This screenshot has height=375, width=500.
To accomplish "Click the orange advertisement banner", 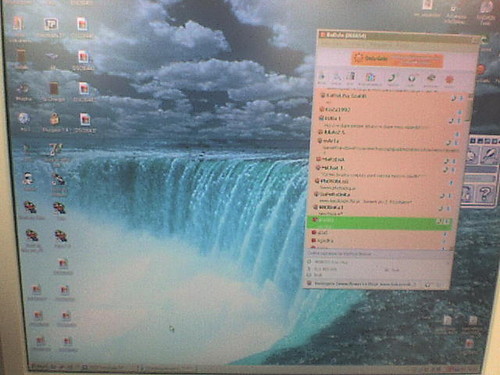I will coord(397,59).
